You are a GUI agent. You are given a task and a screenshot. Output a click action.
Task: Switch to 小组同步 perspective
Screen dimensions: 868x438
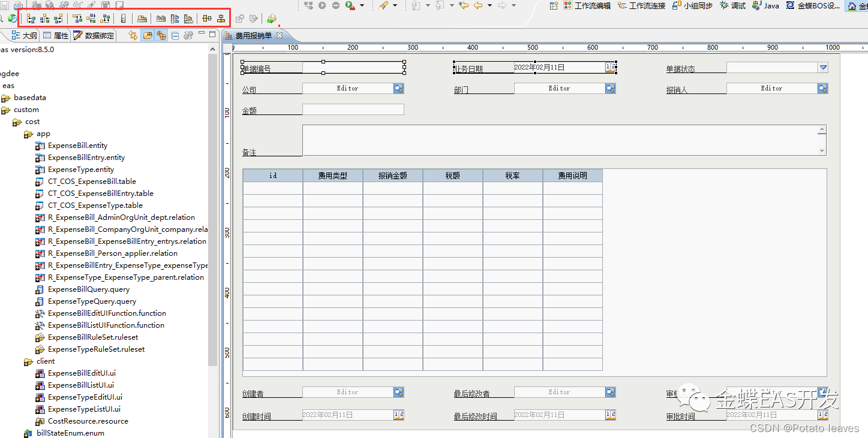coord(692,5)
